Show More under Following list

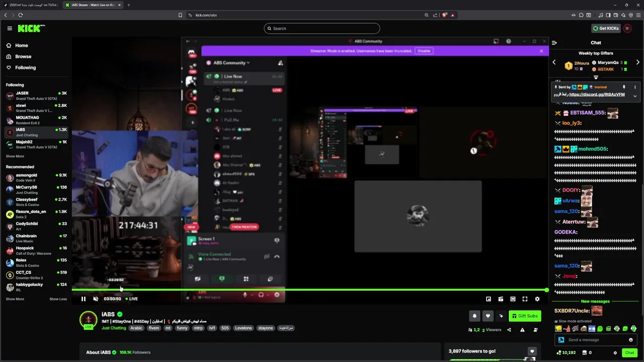coord(15,156)
